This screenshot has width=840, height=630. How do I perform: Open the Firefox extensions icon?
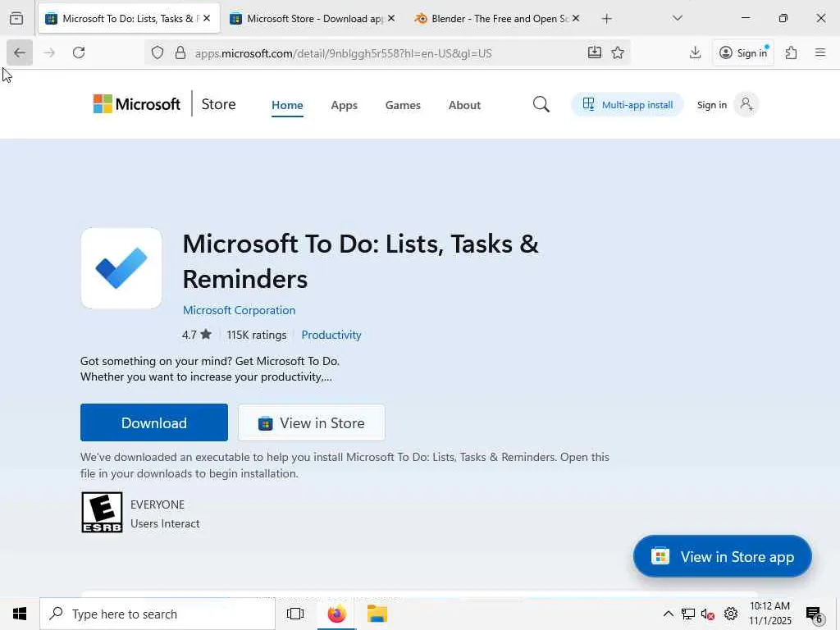792,52
